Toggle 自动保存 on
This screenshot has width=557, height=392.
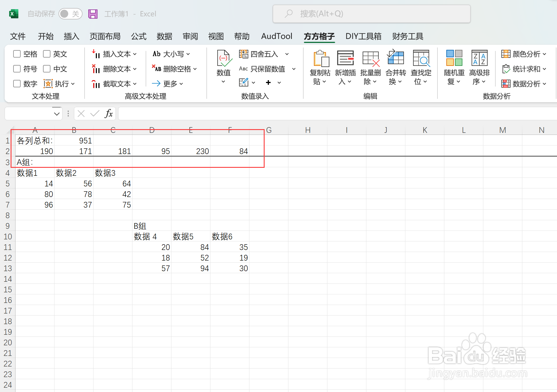[71, 13]
